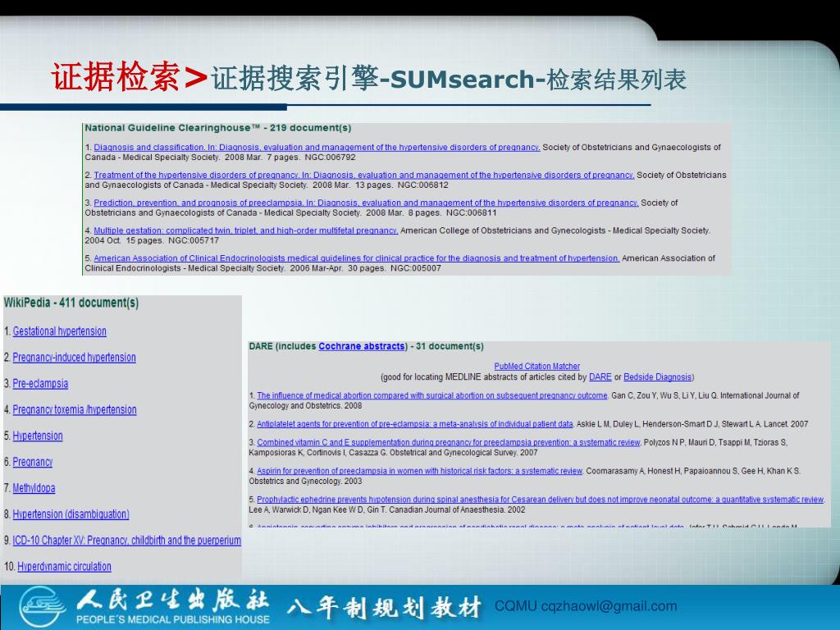Screen dimensions: 840x630
Task: Open 'Multiple gestation: complicated twin, triplet' link
Action: click(246, 231)
